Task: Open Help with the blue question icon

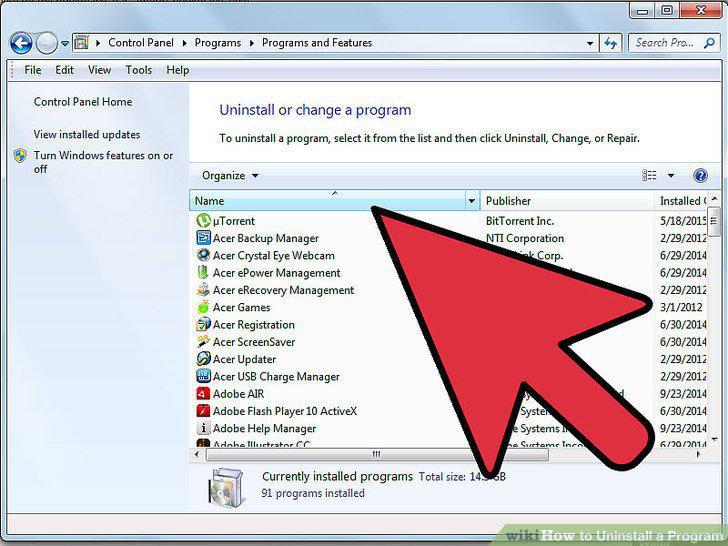Action: click(x=700, y=176)
